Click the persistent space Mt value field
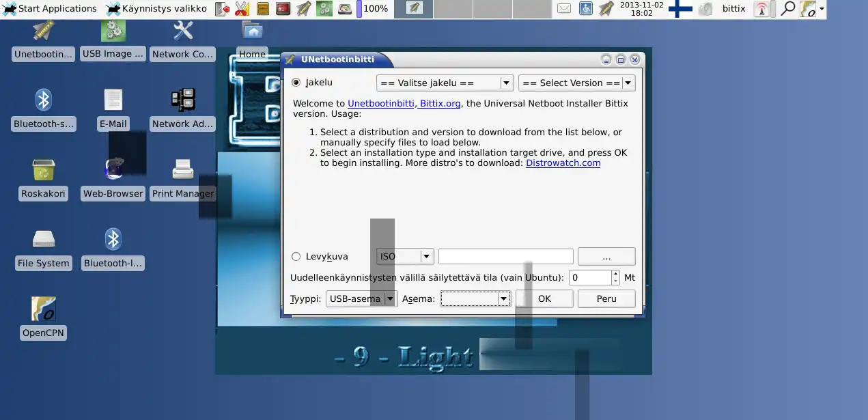868x420 pixels. (x=590, y=278)
